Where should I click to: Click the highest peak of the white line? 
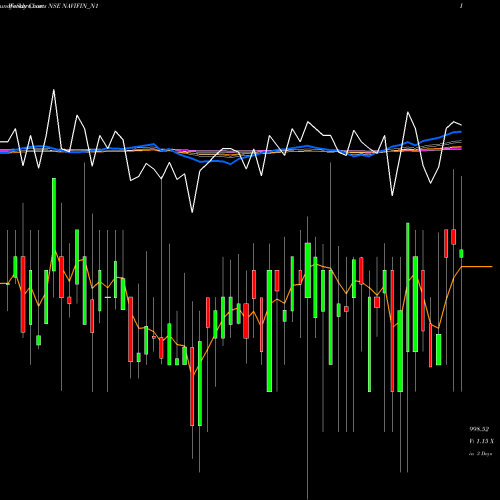(54, 90)
